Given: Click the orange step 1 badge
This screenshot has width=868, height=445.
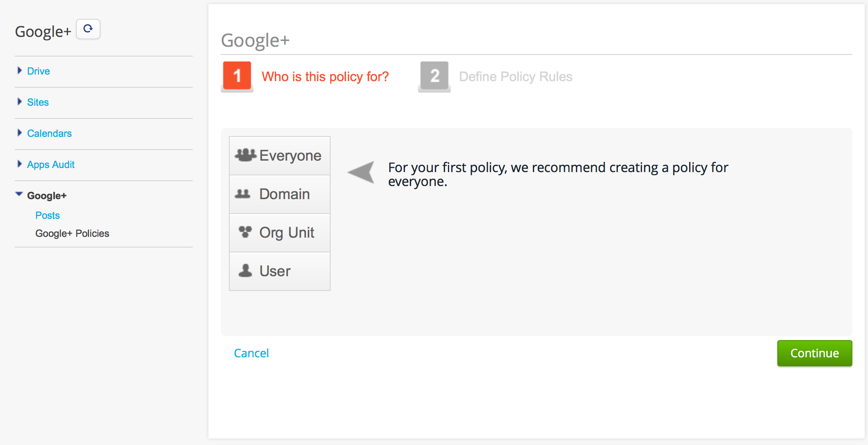Looking at the screenshot, I should click(237, 75).
